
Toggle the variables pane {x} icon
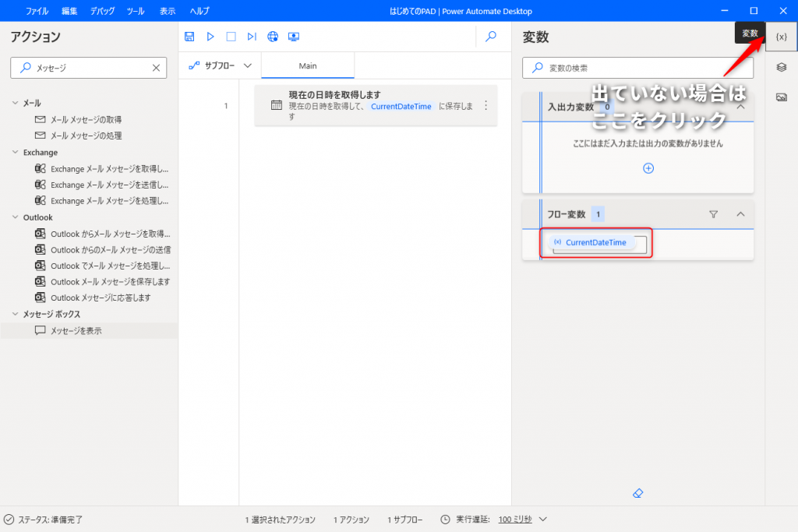[x=781, y=37]
